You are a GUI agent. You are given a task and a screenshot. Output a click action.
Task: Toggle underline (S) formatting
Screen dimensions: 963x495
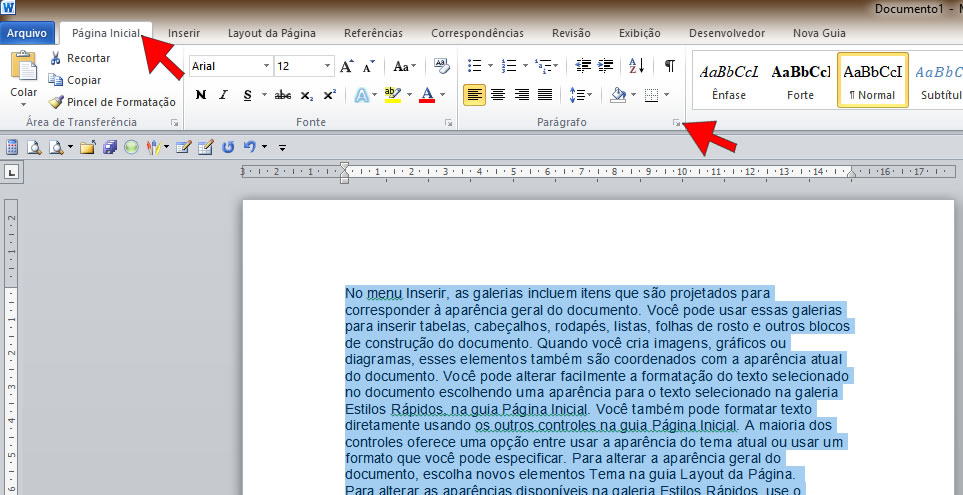(x=248, y=95)
